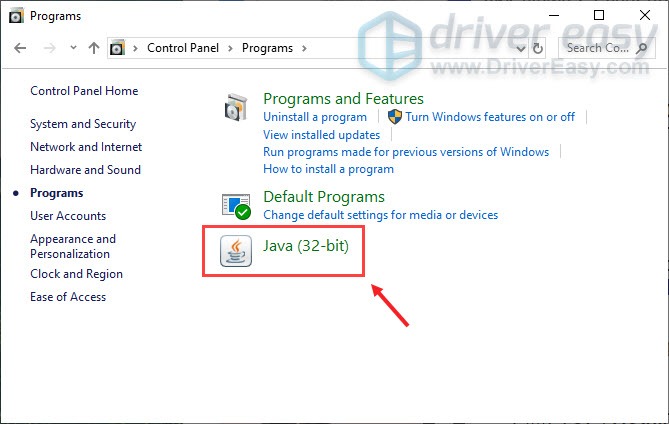Open User Accounts category
Screen dimensions: 669x424
pos(68,216)
